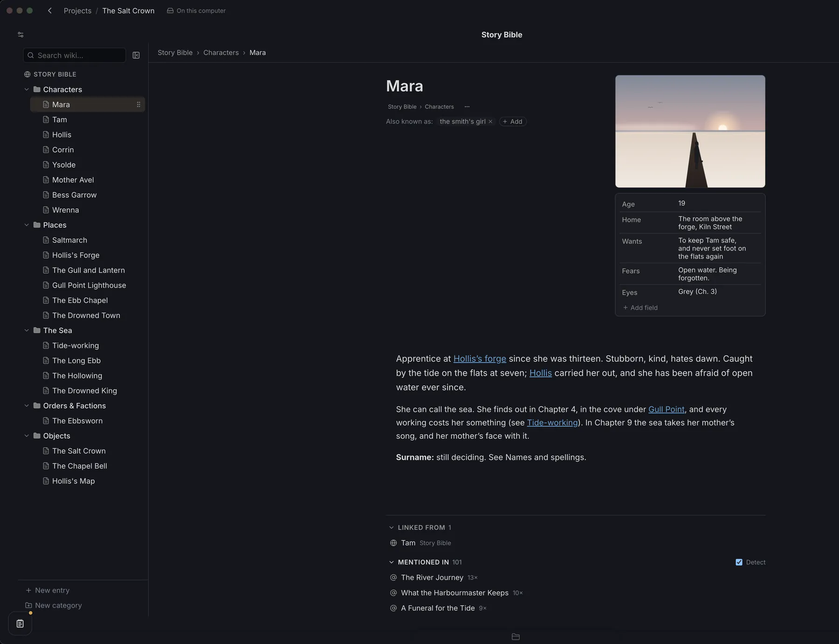
Task: Click the Characters folder icon in sidebar
Action: pyautogui.click(x=37, y=89)
